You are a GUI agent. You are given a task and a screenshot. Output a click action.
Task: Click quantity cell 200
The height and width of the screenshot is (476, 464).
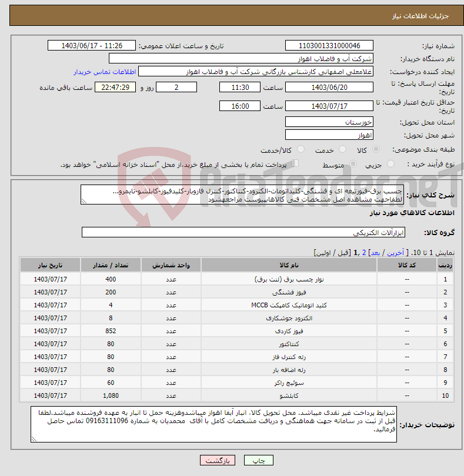click(111, 292)
